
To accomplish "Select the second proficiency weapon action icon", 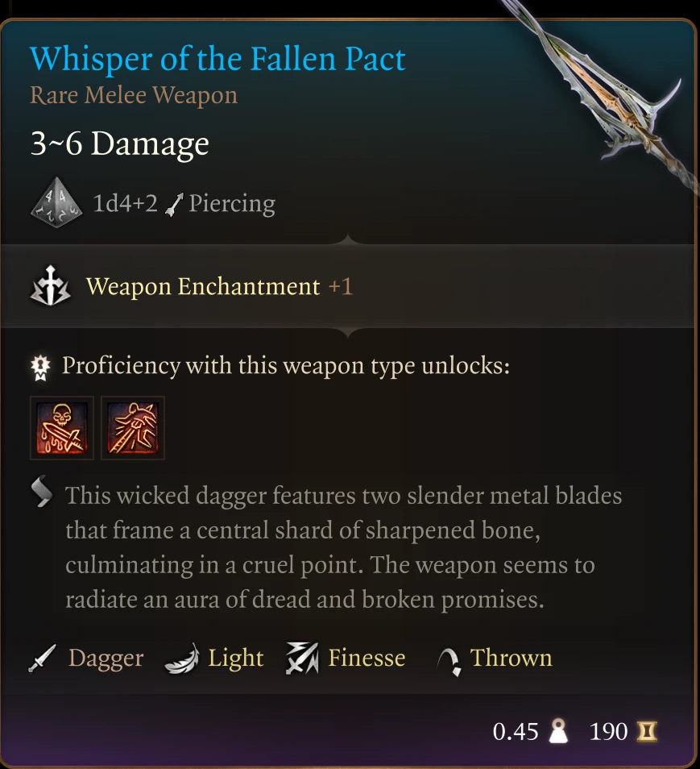I will 133,428.
